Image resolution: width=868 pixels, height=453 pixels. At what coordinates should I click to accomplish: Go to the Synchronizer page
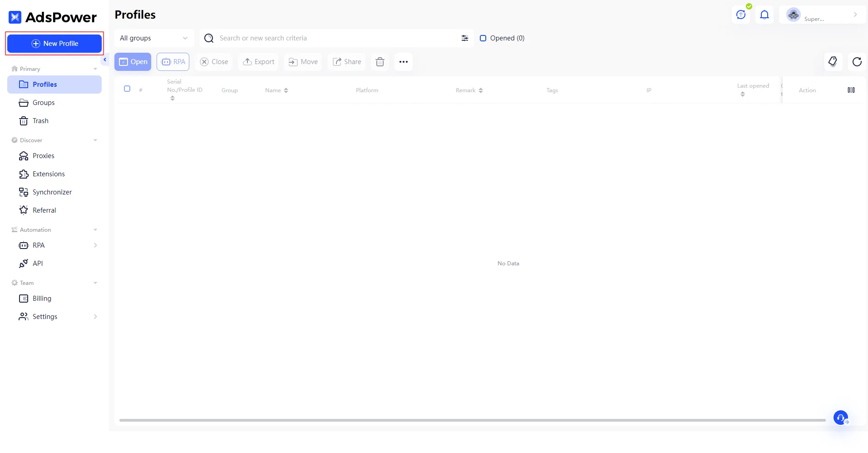(52, 192)
